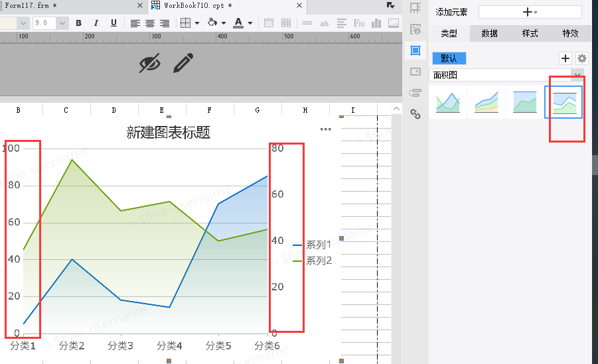598x364 pixels.
Task: Click the 默认 button
Action: [x=449, y=58]
